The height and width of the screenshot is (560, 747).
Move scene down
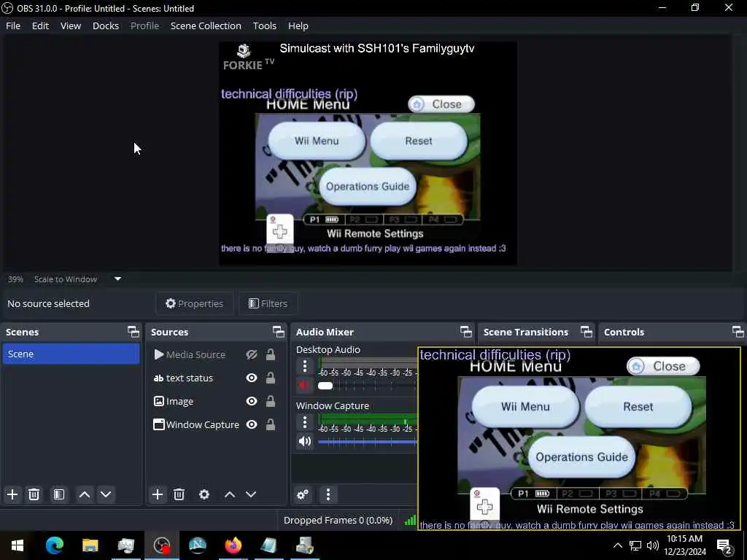pyautogui.click(x=106, y=494)
